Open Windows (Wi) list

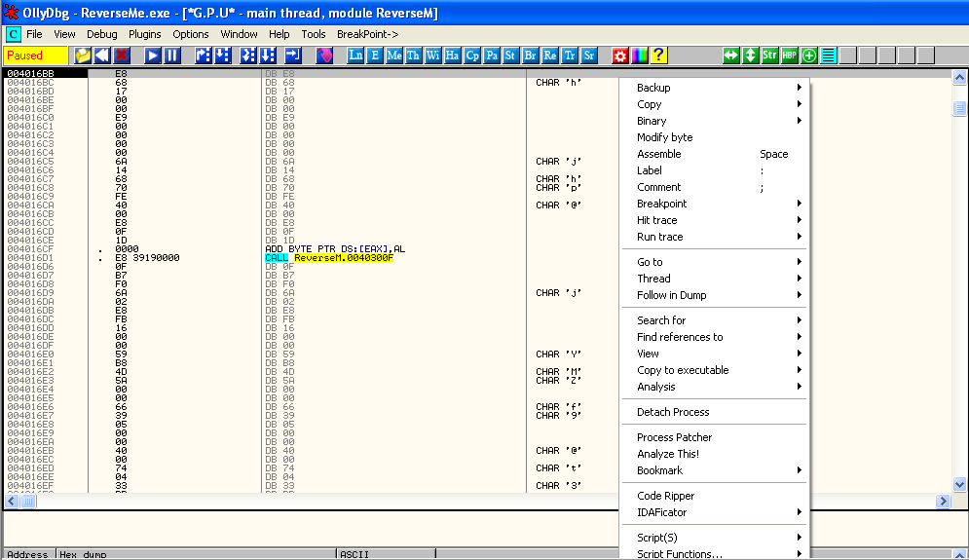(x=432, y=56)
